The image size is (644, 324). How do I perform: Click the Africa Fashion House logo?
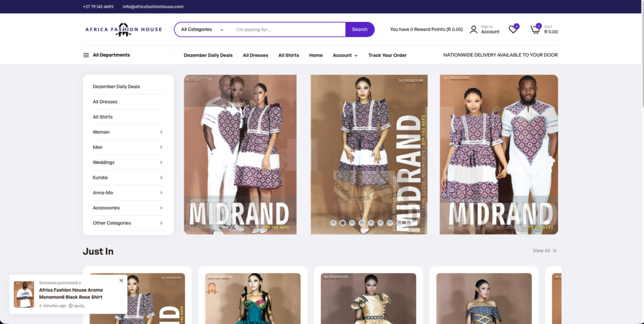pyautogui.click(x=123, y=30)
